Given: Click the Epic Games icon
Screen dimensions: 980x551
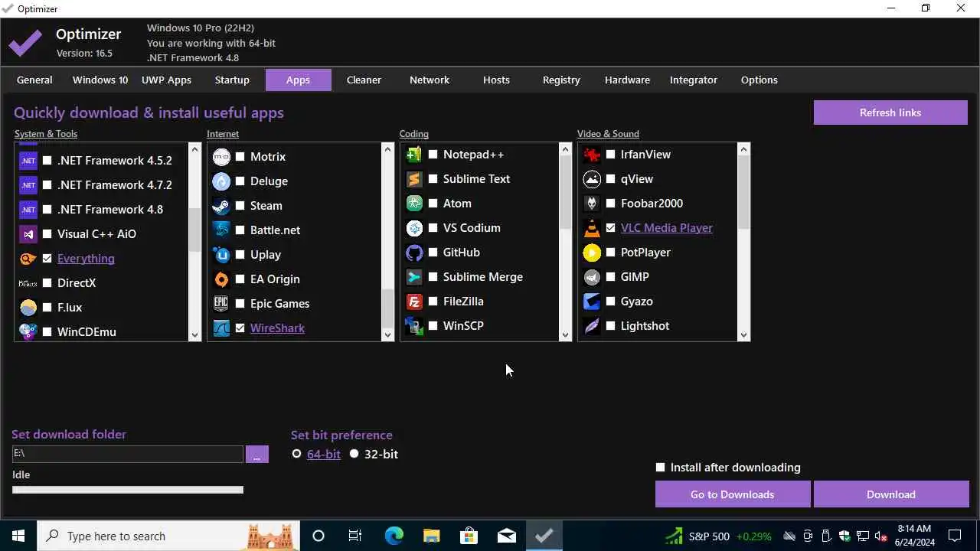Looking at the screenshot, I should [221, 304].
